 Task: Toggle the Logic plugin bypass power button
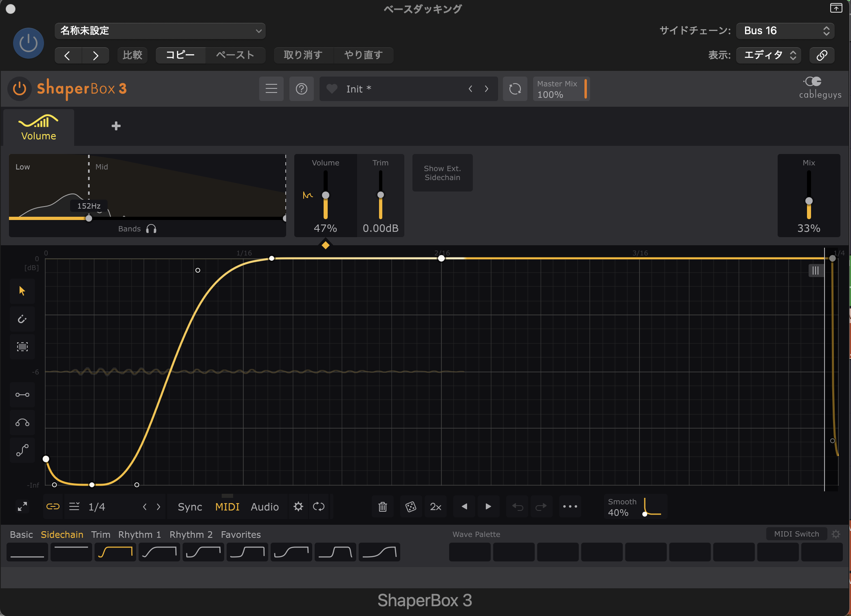click(x=29, y=43)
